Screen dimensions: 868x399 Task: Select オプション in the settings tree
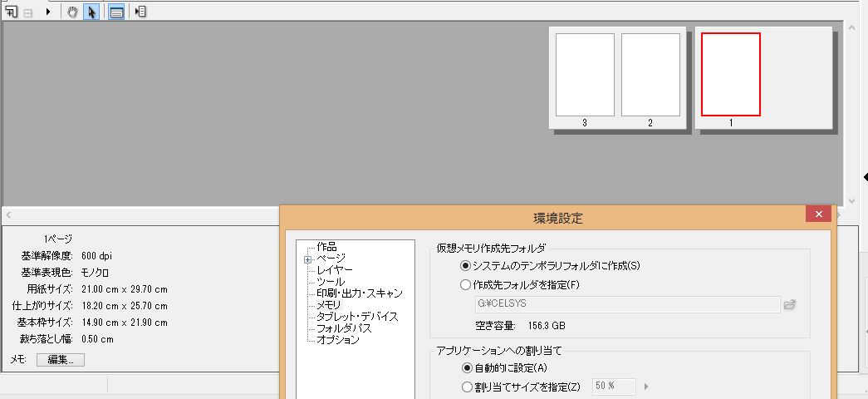tap(338, 340)
